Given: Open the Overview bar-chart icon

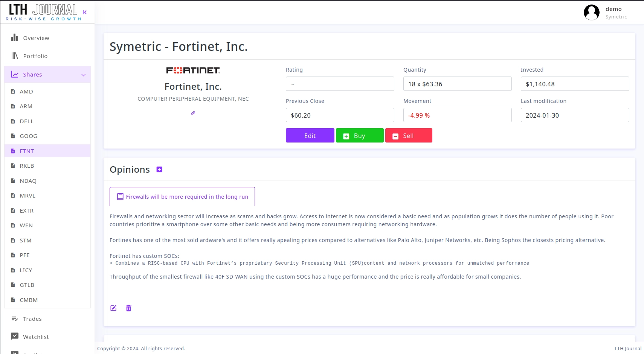Looking at the screenshot, I should (15, 37).
